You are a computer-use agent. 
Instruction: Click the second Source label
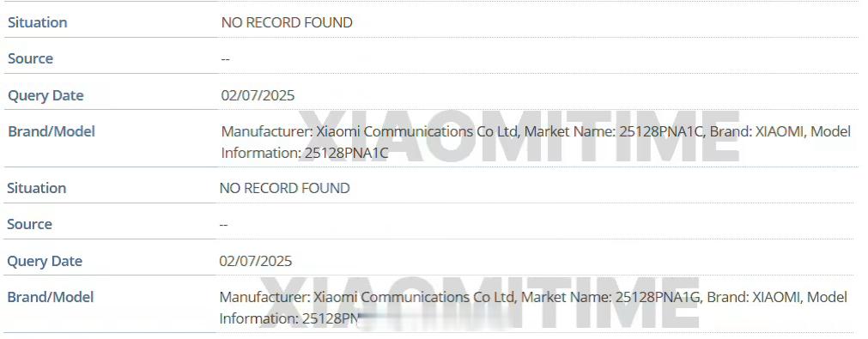tap(29, 225)
